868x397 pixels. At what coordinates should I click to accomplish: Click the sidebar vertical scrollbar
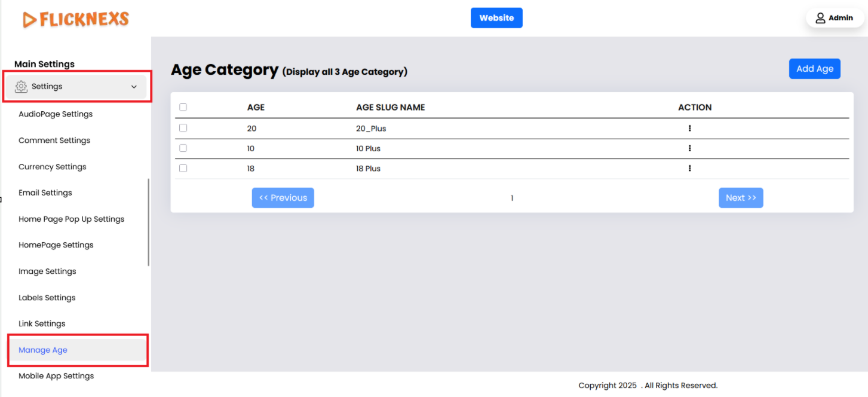pyautogui.click(x=149, y=222)
